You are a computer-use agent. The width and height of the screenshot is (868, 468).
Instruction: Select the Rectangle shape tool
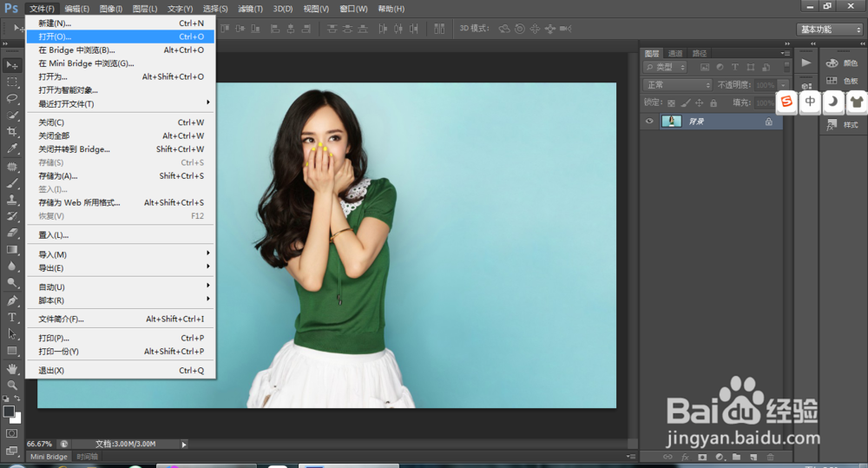pyautogui.click(x=11, y=351)
